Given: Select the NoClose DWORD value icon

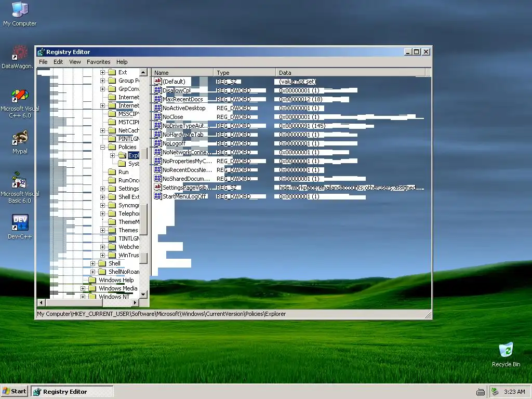Looking at the screenshot, I should pyautogui.click(x=157, y=116).
